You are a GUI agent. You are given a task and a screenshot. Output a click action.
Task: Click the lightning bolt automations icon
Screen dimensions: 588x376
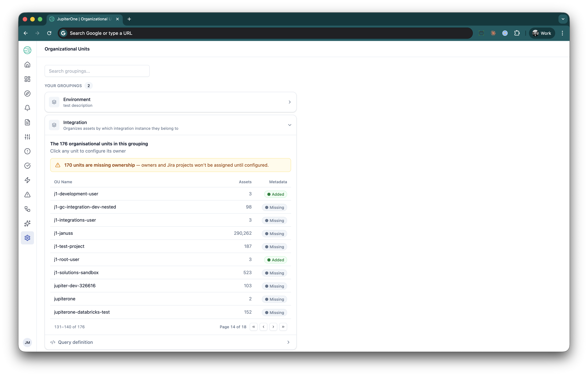tap(27, 180)
